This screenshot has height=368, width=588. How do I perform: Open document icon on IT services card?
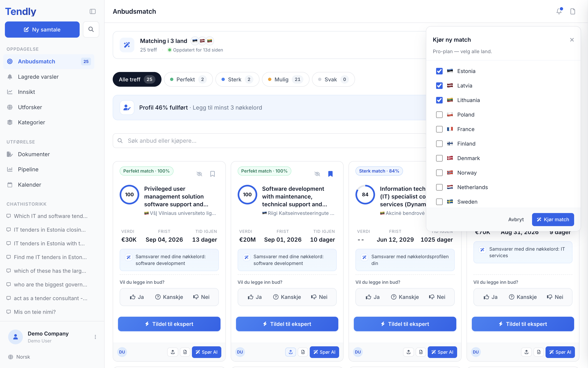pos(538,352)
